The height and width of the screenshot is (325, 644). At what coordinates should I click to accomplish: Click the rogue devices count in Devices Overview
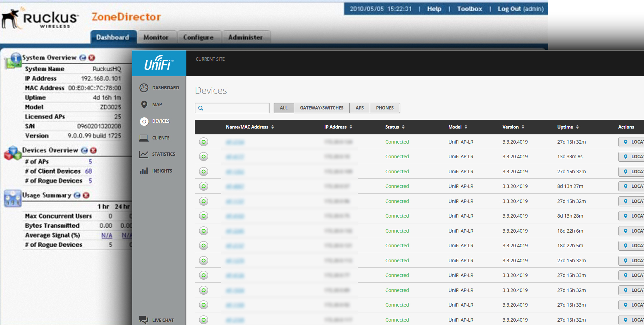click(x=90, y=181)
